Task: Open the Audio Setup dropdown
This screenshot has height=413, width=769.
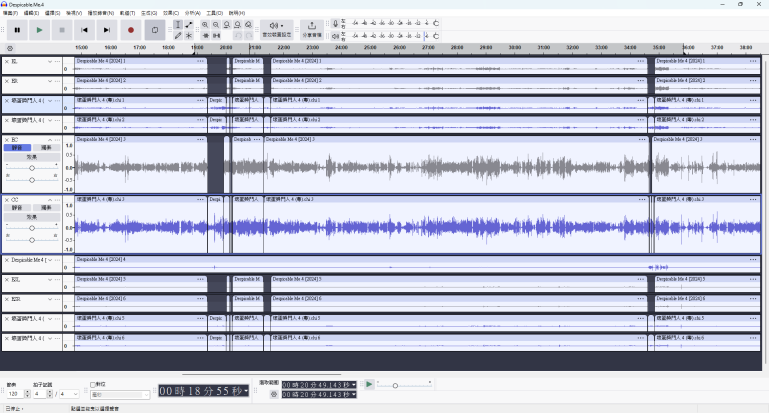Action: pyautogui.click(x=277, y=29)
